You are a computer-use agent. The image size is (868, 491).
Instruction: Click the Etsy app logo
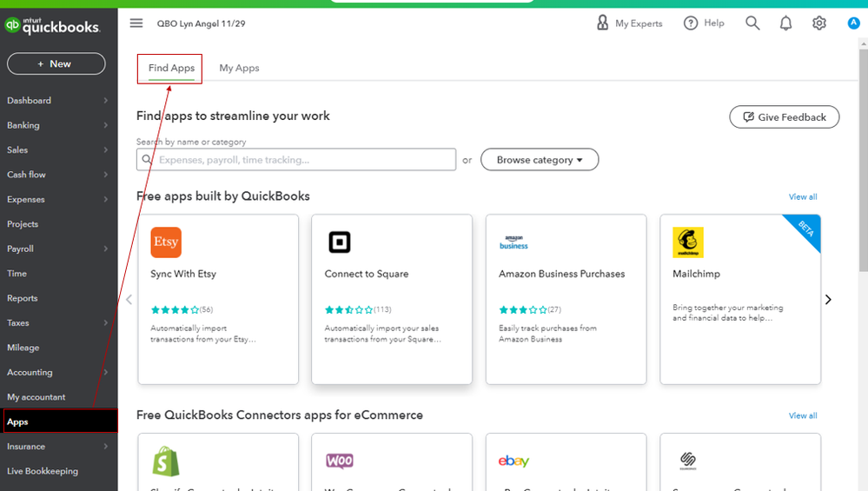166,242
